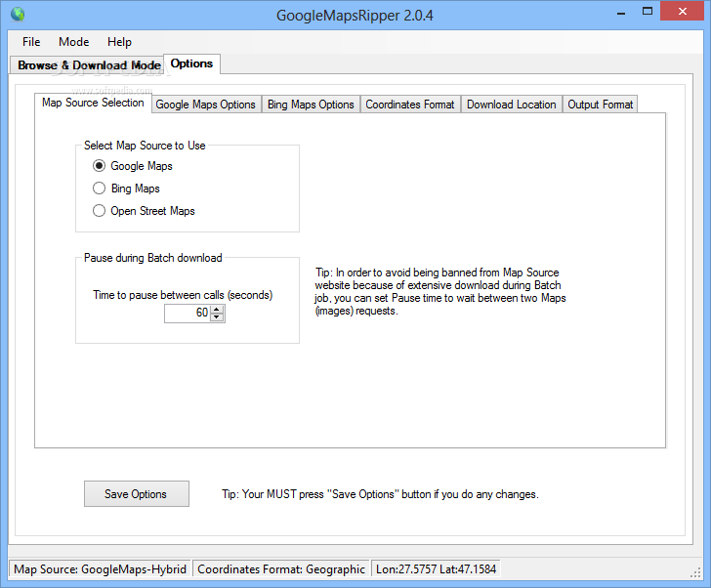
Task: Switch to Coordinates Format tab
Action: pyautogui.click(x=410, y=105)
